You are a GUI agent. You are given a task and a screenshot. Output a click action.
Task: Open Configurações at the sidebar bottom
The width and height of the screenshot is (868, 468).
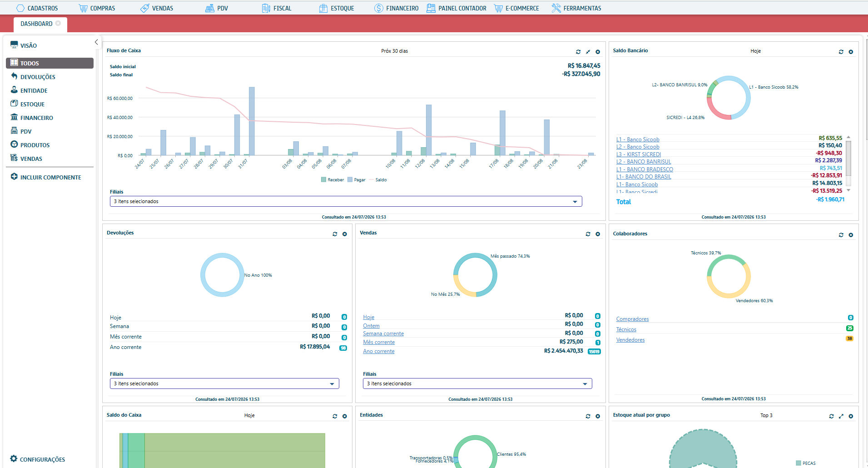click(38, 459)
